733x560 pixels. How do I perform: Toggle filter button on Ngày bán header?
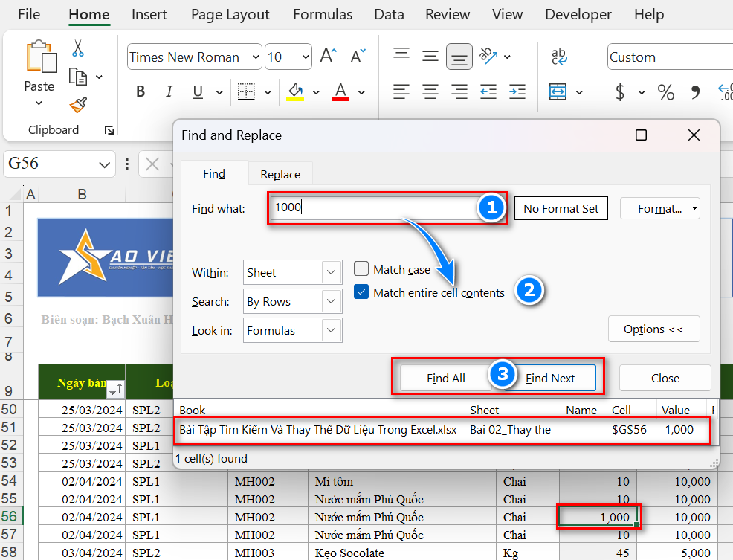tap(116, 390)
